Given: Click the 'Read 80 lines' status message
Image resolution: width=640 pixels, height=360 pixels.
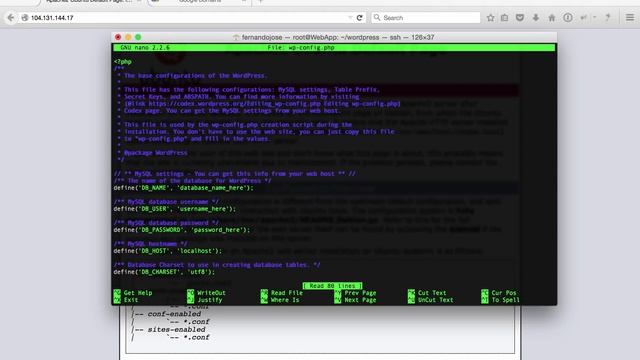Looking at the screenshot, I should pos(332,286).
